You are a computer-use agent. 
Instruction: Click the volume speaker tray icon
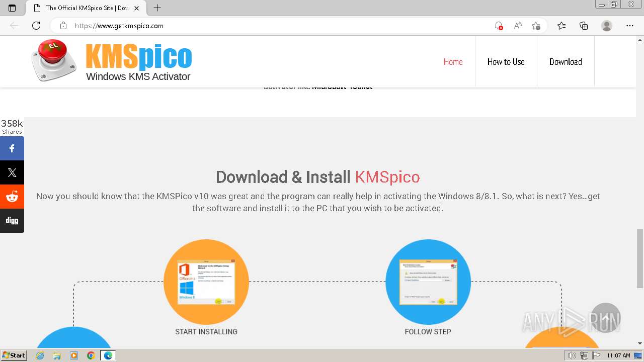572,355
